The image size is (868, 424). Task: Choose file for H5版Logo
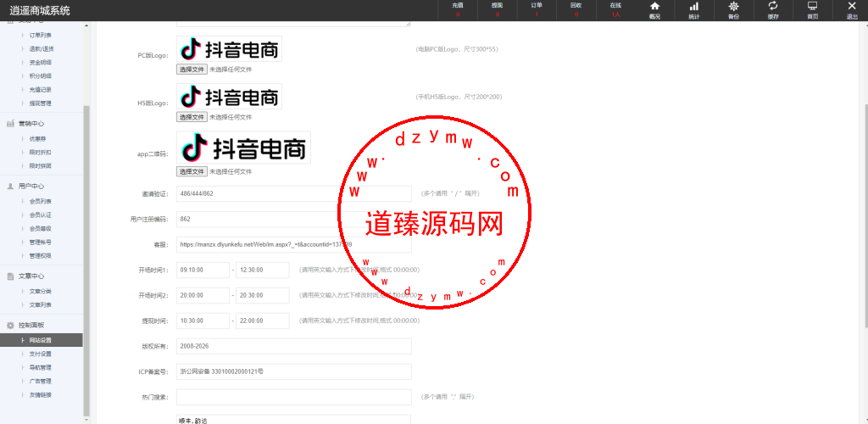(192, 117)
